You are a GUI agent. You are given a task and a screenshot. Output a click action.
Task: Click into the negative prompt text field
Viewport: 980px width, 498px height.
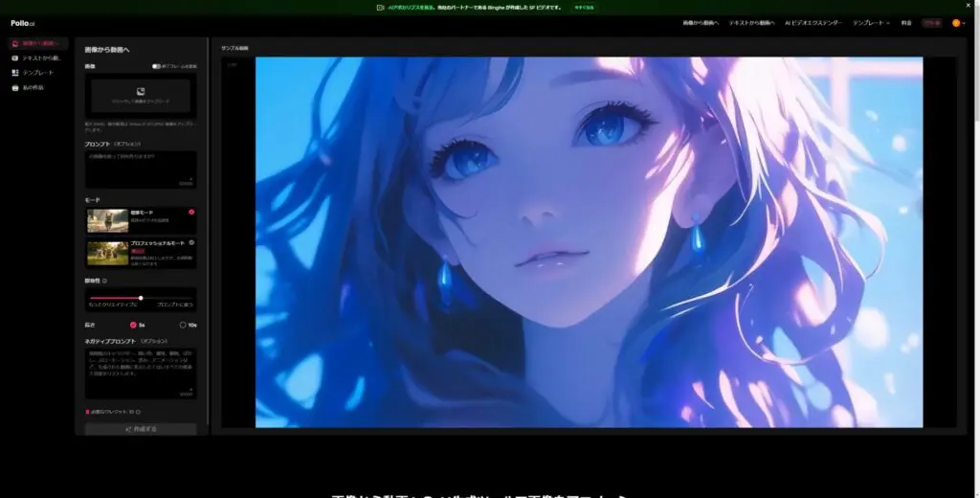(141, 373)
